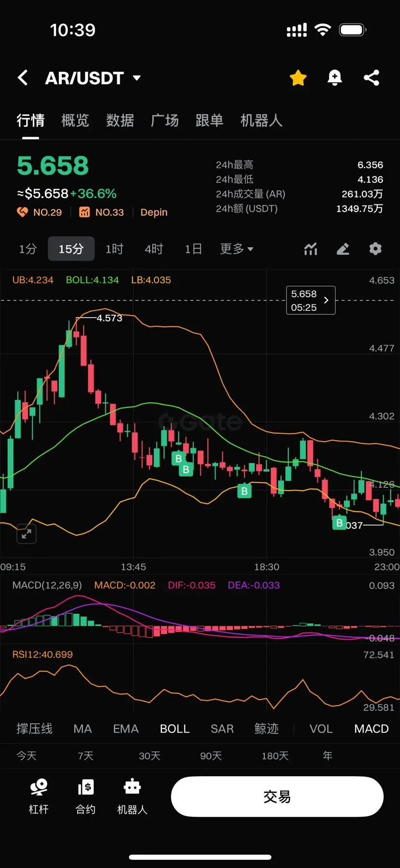Toggle the MACD sub-indicator
The height and width of the screenshot is (868, 400).
coord(371,729)
